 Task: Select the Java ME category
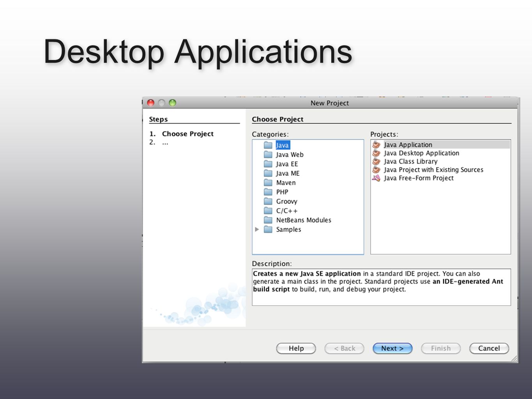coord(288,173)
